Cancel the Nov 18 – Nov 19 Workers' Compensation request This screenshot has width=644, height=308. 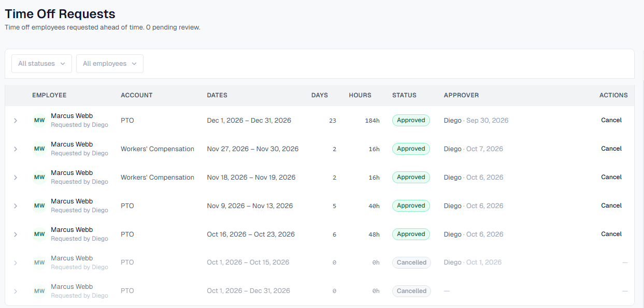611,177
